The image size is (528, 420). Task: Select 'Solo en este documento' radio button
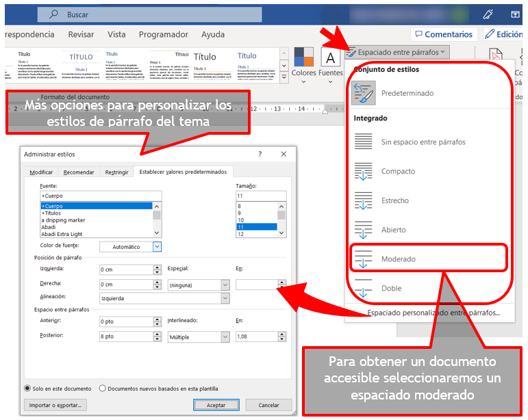[28, 389]
